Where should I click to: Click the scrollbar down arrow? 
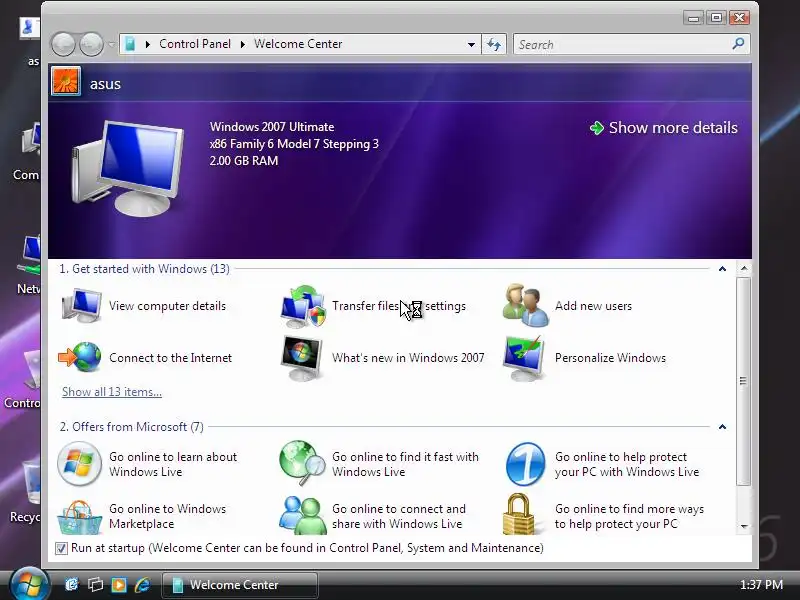pyautogui.click(x=744, y=526)
